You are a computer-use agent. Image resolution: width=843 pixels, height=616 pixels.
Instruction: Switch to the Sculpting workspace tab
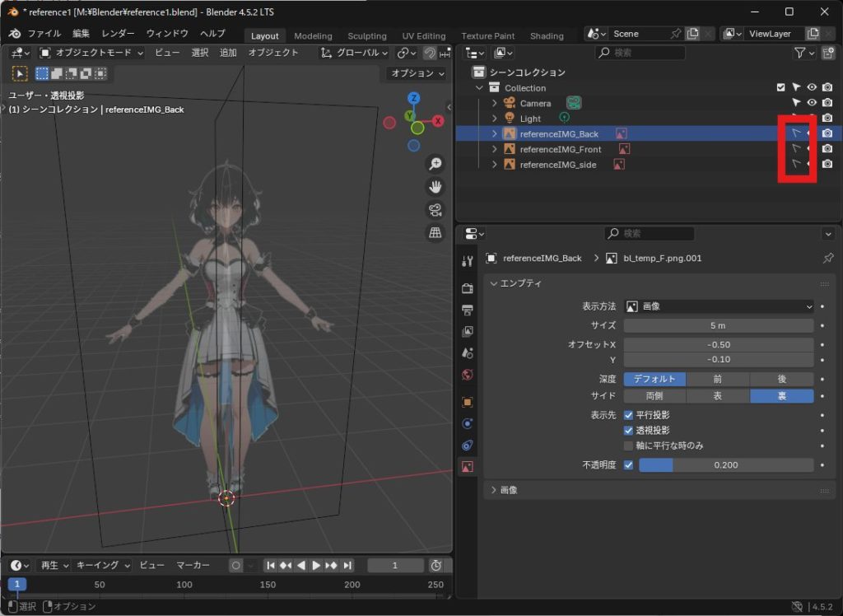tap(366, 36)
